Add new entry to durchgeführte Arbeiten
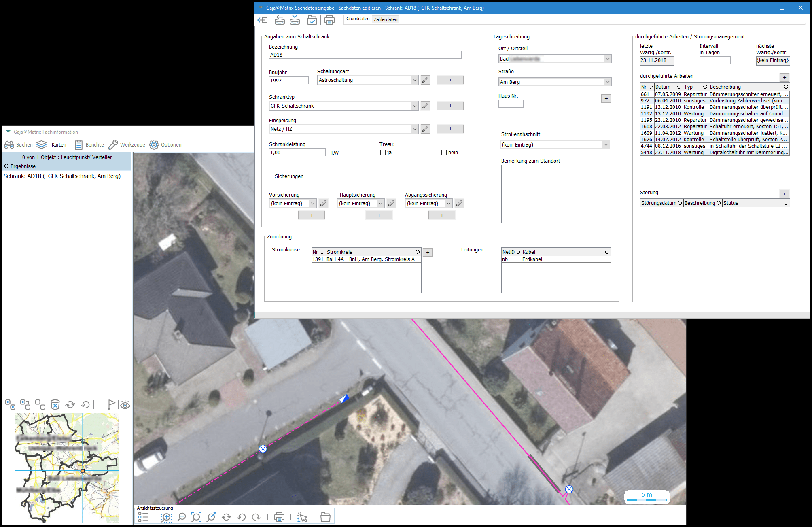Viewport: 812px width, 527px height. tap(784, 77)
